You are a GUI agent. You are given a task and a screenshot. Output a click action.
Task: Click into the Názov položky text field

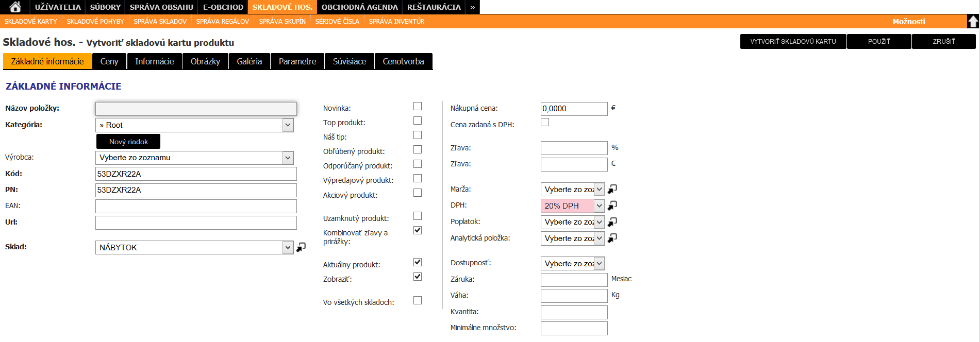[x=196, y=109]
